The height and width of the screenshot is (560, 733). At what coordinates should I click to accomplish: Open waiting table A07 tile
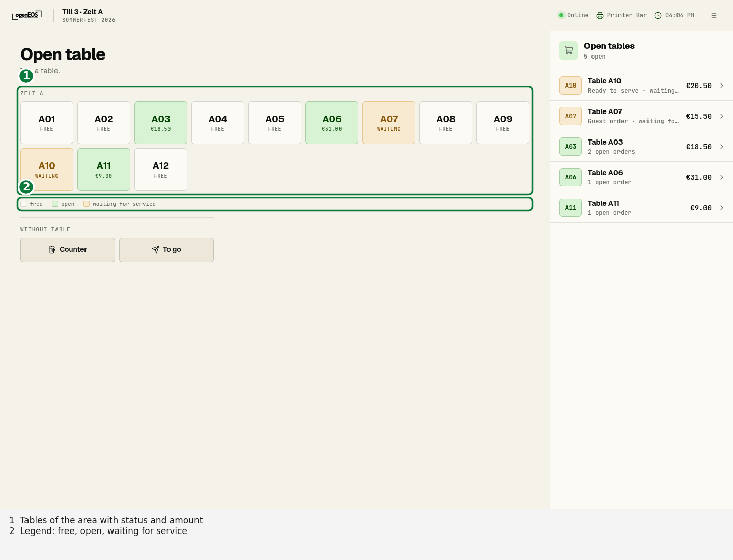[389, 123]
